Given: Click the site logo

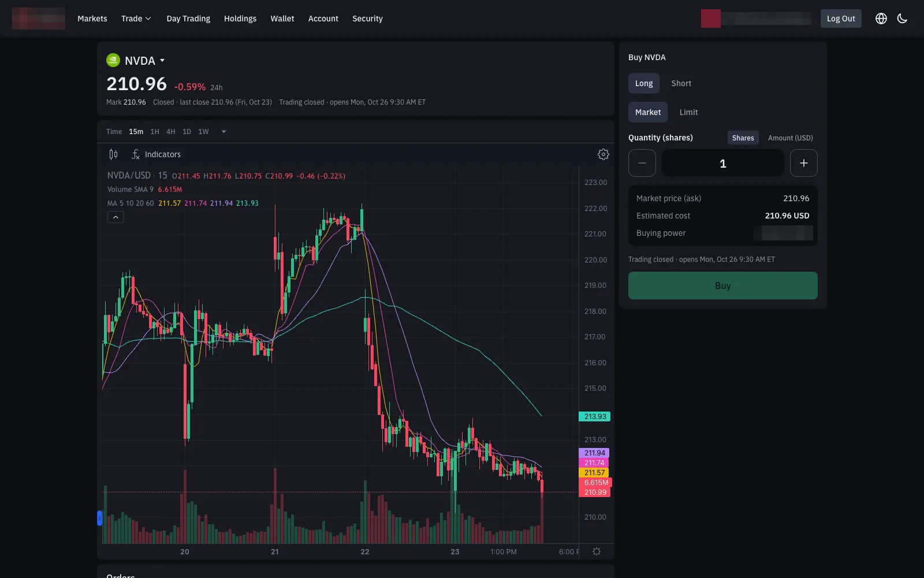Looking at the screenshot, I should pos(39,18).
